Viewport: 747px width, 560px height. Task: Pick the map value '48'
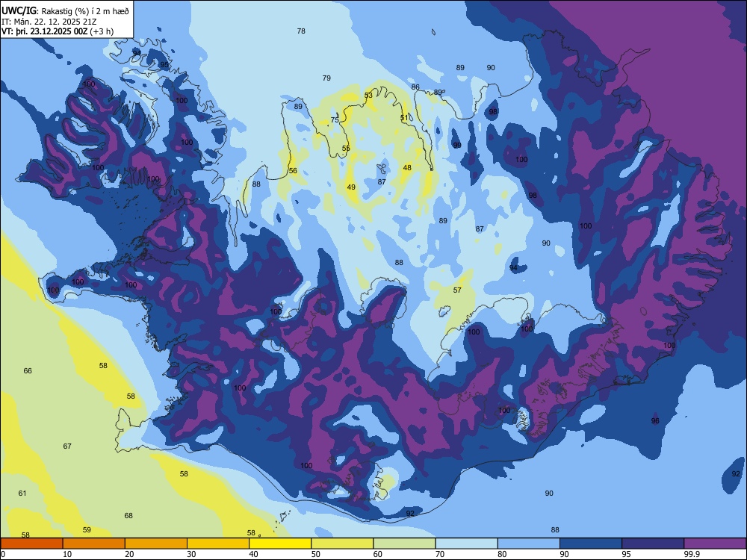tap(407, 167)
